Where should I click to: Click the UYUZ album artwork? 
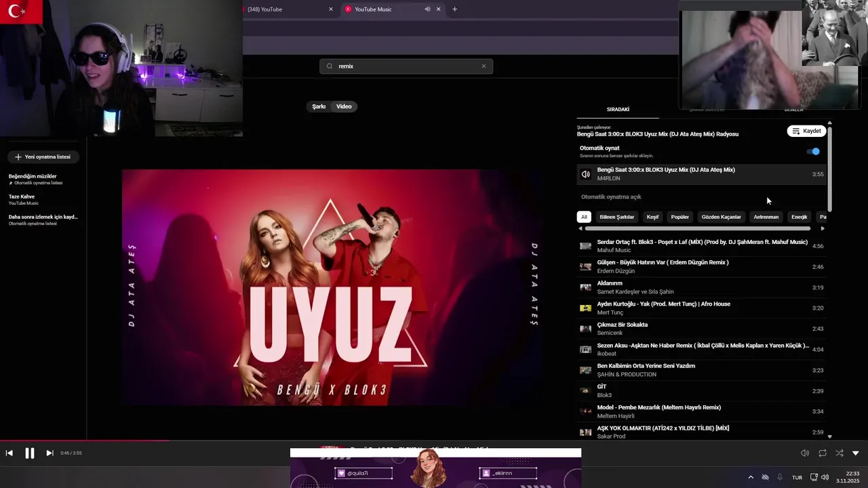pos(331,287)
